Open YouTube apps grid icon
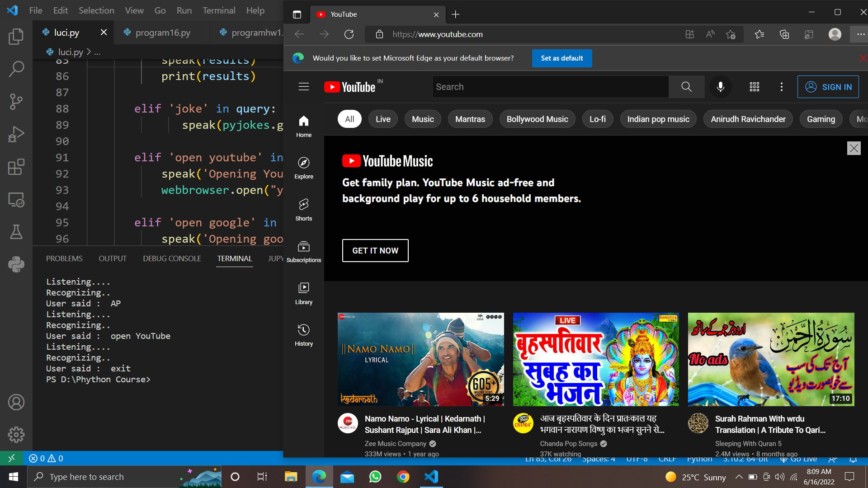868x488 pixels. (755, 87)
